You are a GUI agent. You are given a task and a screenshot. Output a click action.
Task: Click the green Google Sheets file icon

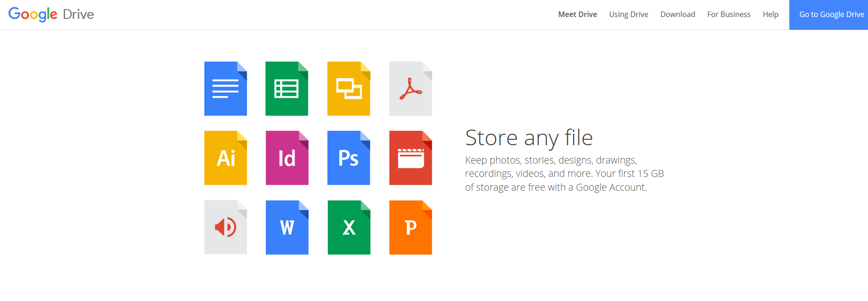287,89
